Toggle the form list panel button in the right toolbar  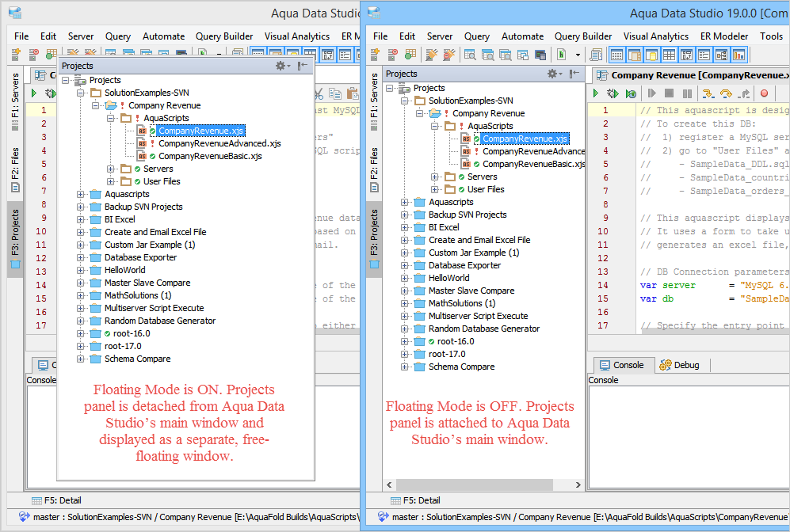(704, 55)
